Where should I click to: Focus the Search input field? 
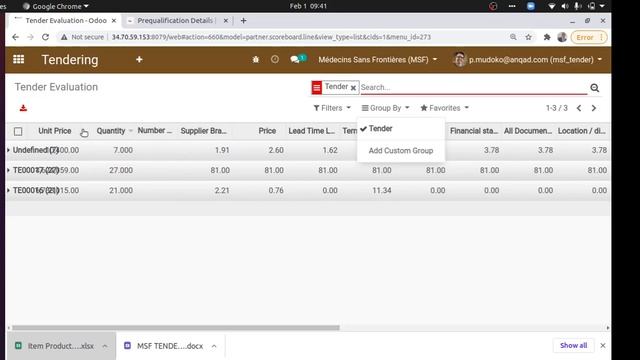coord(473,87)
